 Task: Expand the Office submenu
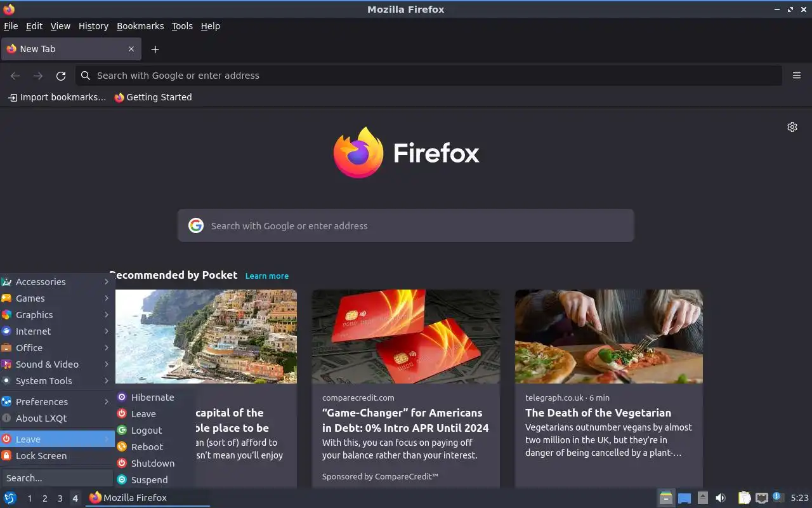point(57,348)
